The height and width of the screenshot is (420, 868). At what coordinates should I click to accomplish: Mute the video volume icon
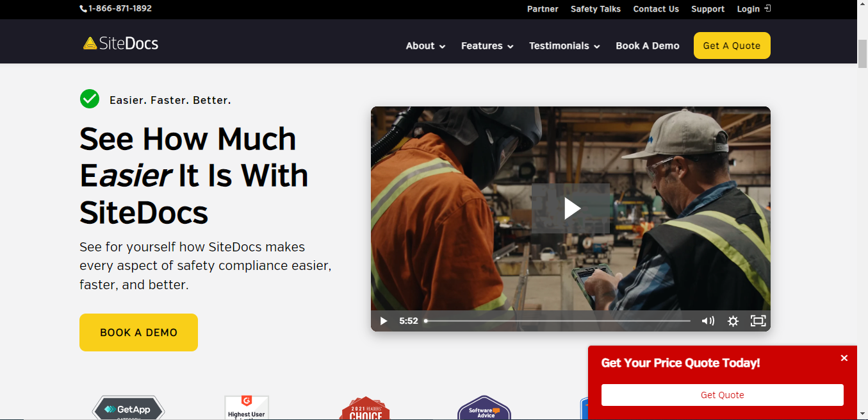click(708, 321)
